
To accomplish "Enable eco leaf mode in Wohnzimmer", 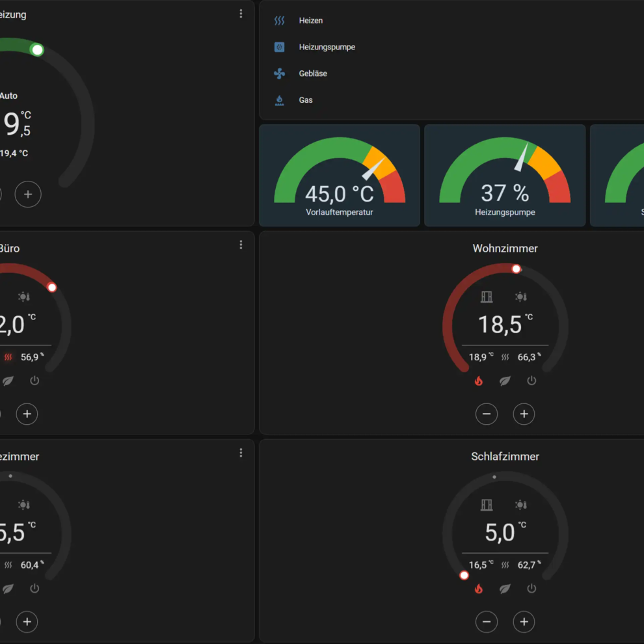I will point(505,381).
